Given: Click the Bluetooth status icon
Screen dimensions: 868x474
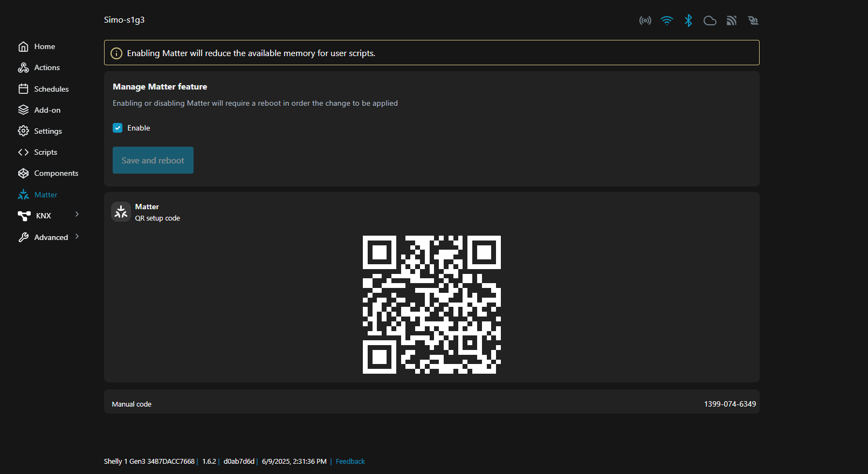Looking at the screenshot, I should point(688,20).
